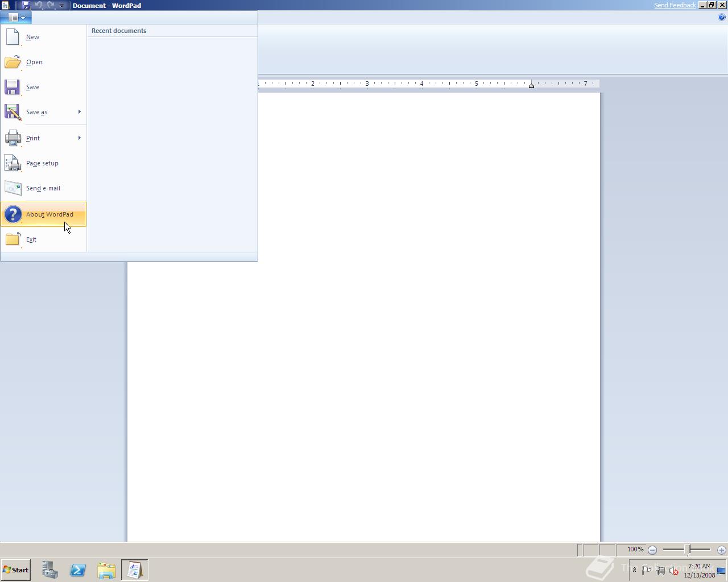Collapse the WordPad menu button

coord(16,18)
